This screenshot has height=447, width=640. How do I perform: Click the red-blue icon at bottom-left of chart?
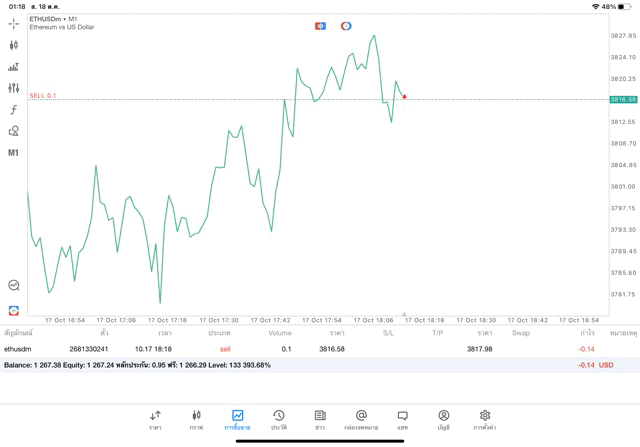(x=13, y=311)
